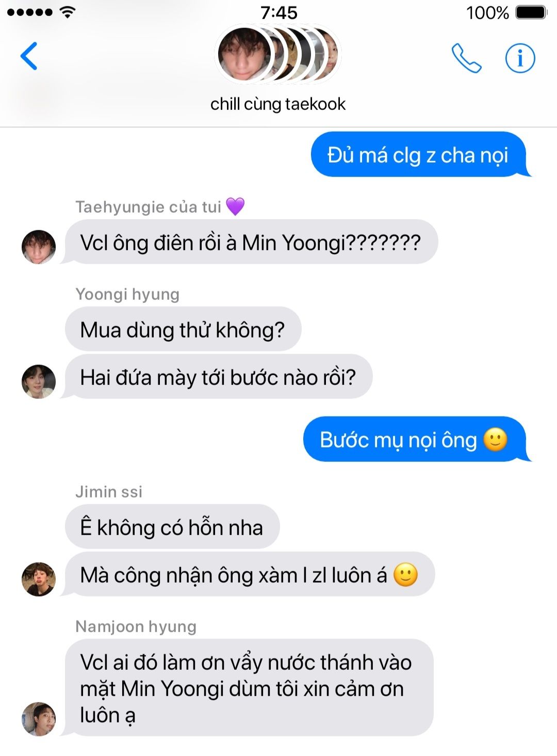Tap Yoongi hyung's avatar
557x756 pixels.
pyautogui.click(x=39, y=382)
